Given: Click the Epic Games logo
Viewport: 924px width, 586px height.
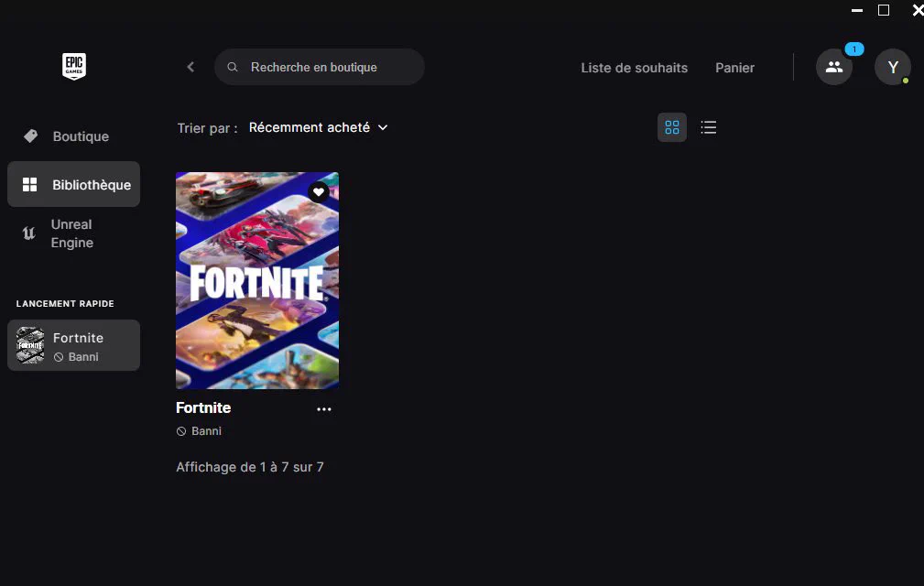Looking at the screenshot, I should click(x=74, y=66).
